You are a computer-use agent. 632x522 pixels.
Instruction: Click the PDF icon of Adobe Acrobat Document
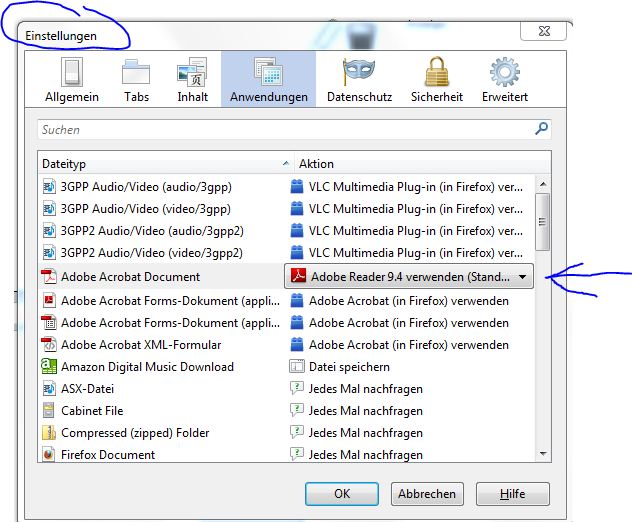49,277
